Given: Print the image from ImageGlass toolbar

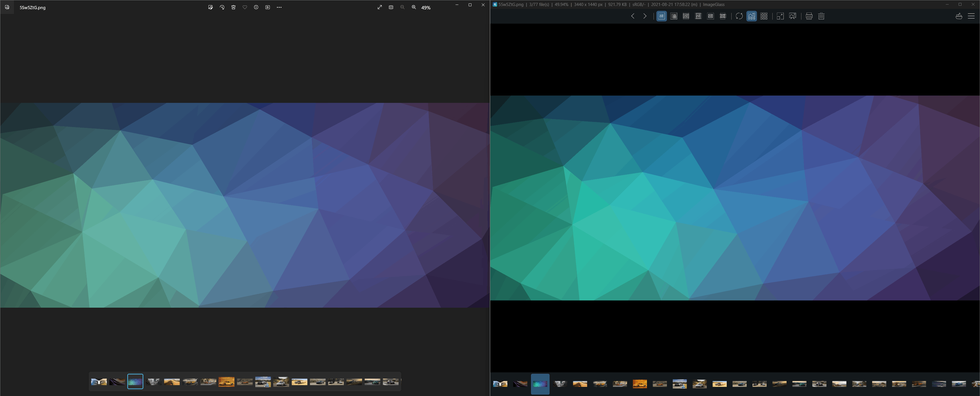Looking at the screenshot, I should (x=809, y=16).
